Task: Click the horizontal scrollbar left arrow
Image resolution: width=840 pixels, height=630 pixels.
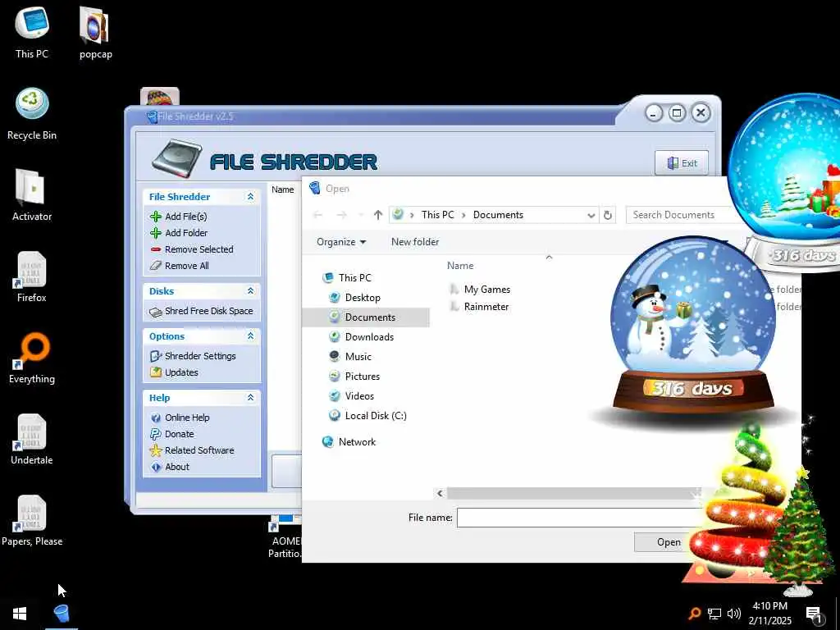Action: click(x=440, y=493)
